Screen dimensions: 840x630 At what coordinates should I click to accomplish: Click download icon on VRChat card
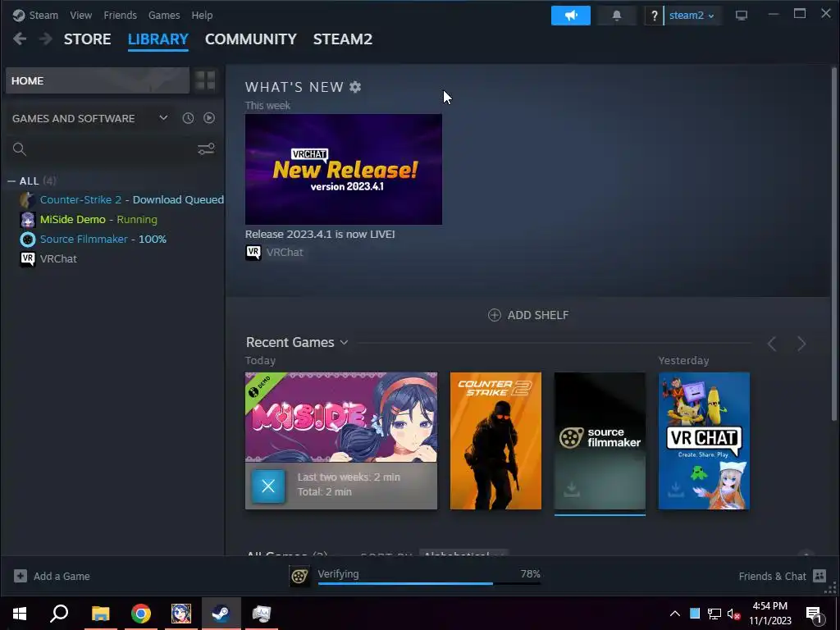click(676, 489)
